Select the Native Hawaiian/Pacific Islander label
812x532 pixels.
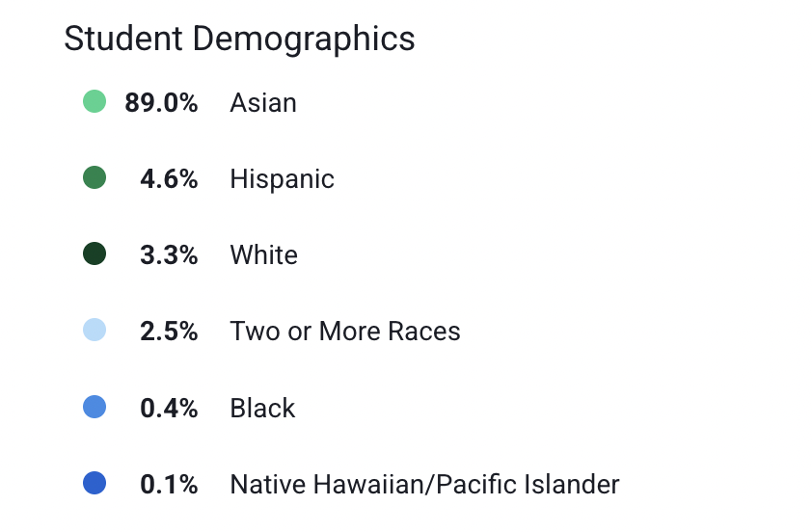coord(424,485)
